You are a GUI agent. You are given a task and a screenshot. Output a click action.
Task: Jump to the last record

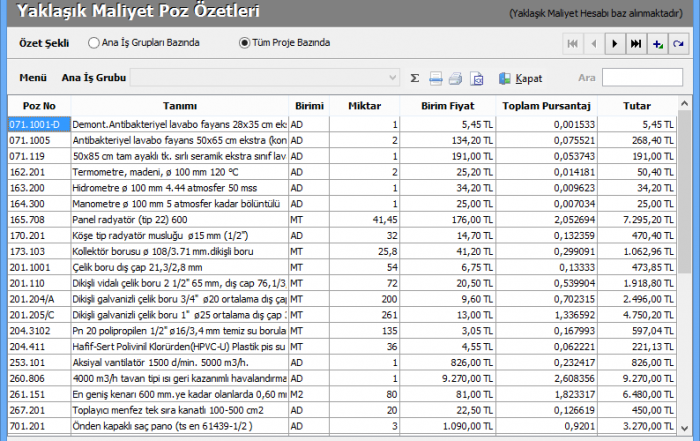636,44
